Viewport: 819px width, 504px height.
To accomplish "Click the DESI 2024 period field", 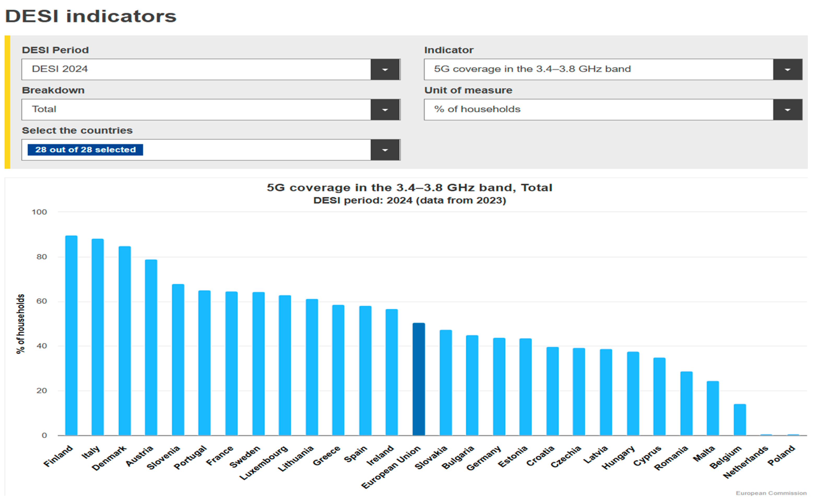I will (x=196, y=69).
